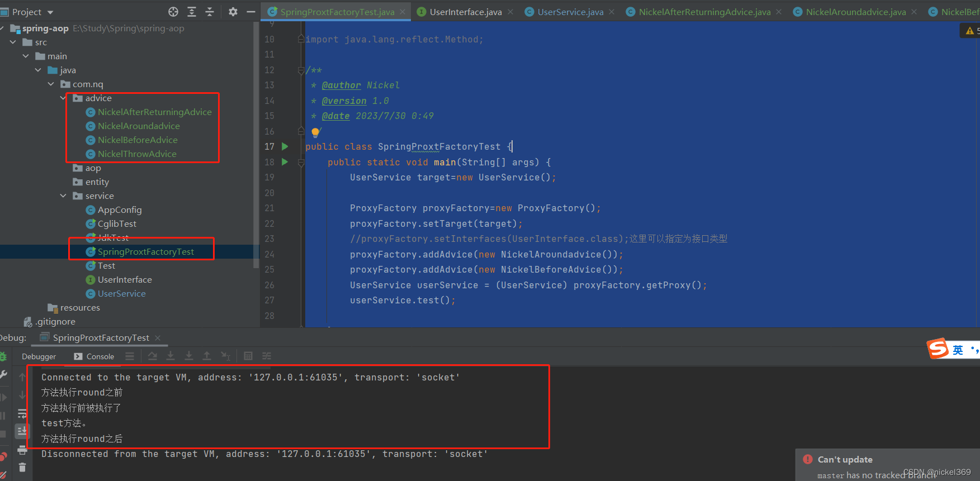Screen dimensions: 980x481
Task: Show execution point in debugger toolbar
Action: coord(130,356)
